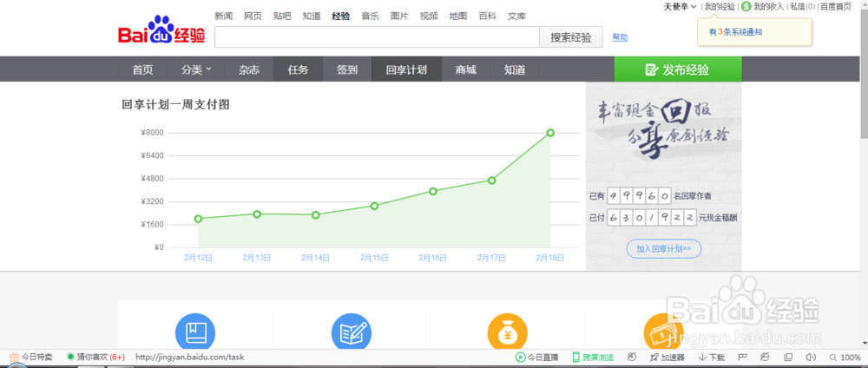
Task: Select the bold 经验 link above search
Action: point(341,16)
